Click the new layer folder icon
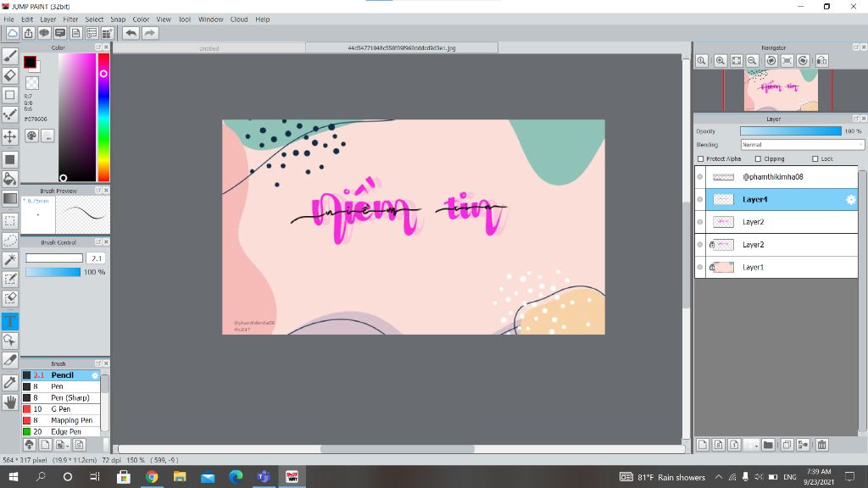 pos(768,444)
